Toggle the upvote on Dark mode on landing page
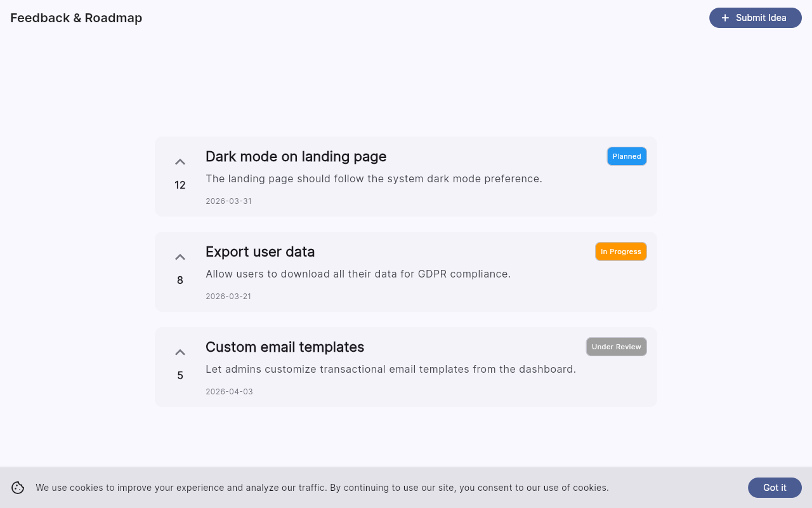 pyautogui.click(x=180, y=161)
